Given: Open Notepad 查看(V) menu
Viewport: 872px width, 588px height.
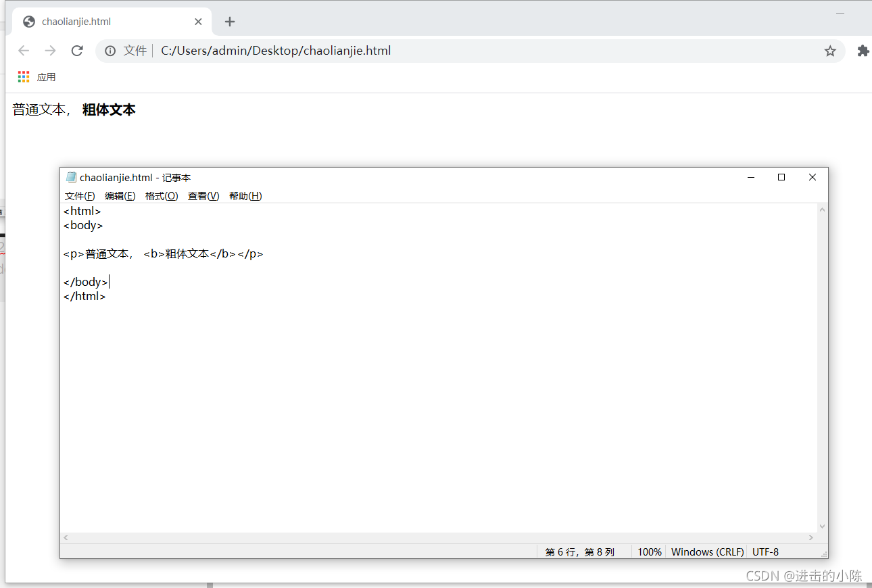Looking at the screenshot, I should [x=203, y=196].
